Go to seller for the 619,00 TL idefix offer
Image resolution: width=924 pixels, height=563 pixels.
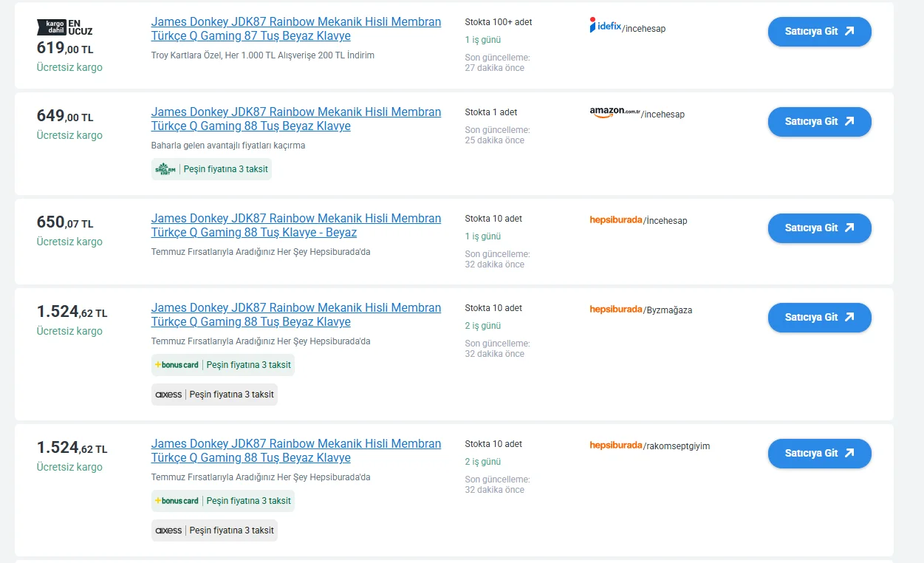820,32
